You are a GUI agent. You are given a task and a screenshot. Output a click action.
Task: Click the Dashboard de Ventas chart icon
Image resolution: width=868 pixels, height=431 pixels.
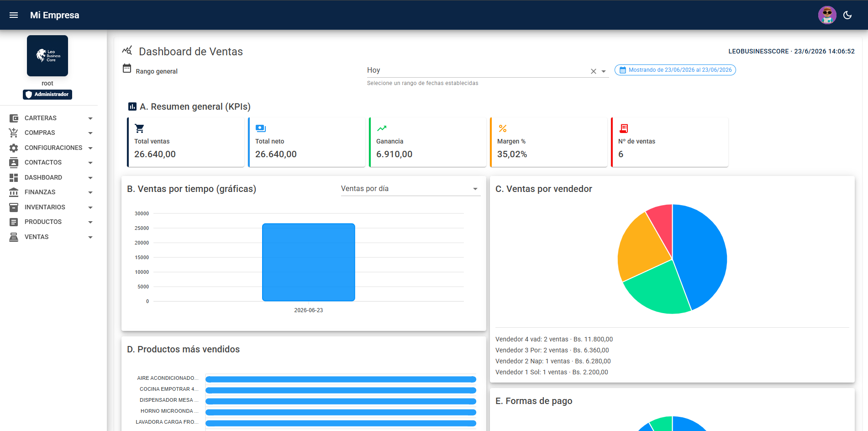127,50
